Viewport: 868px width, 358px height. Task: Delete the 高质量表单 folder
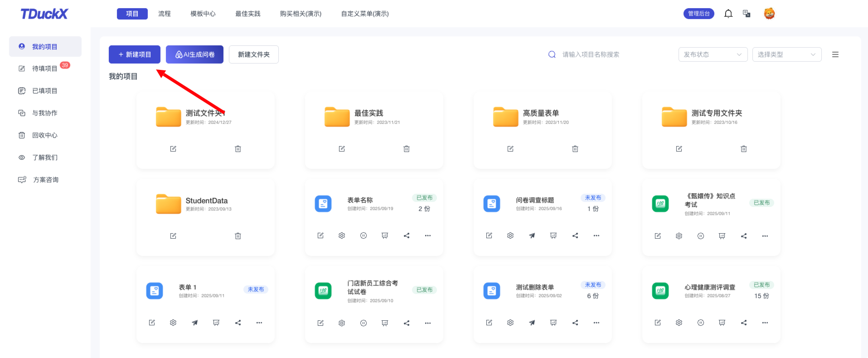[575, 149]
